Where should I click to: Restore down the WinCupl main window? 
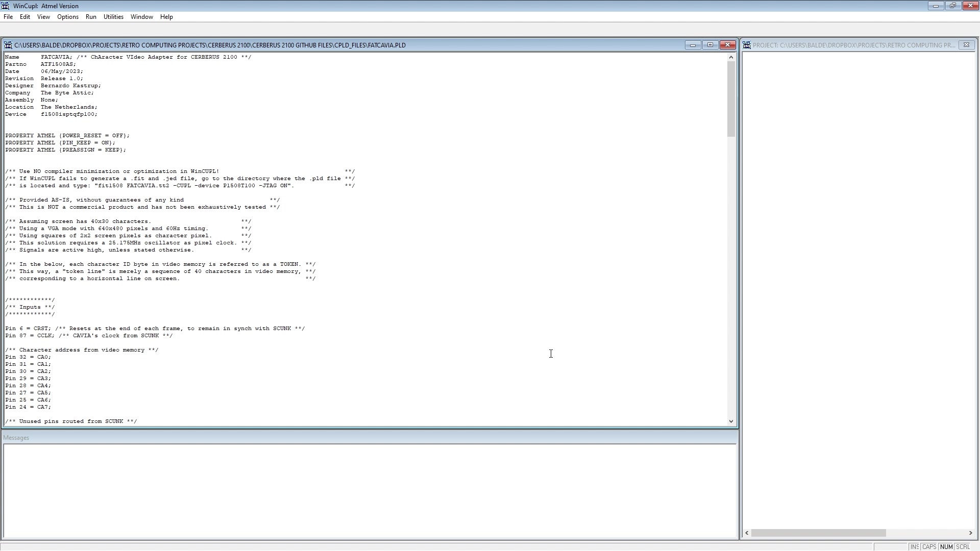(953, 6)
